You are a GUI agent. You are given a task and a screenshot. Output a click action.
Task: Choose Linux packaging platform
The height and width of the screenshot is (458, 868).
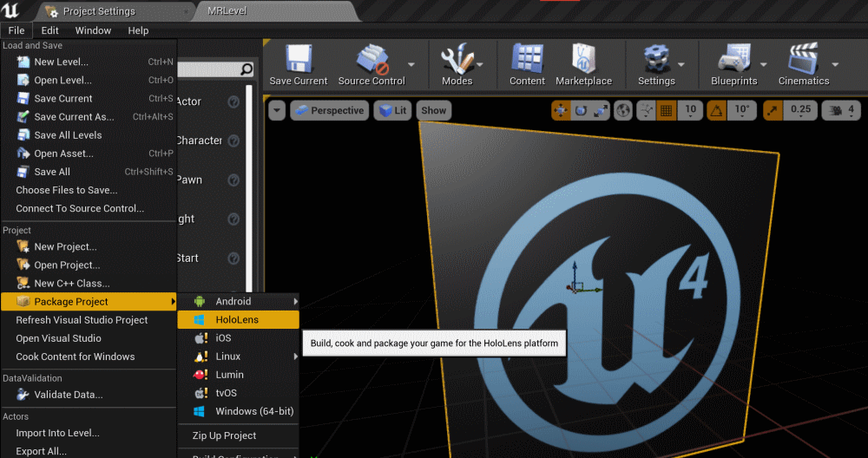coord(238,357)
